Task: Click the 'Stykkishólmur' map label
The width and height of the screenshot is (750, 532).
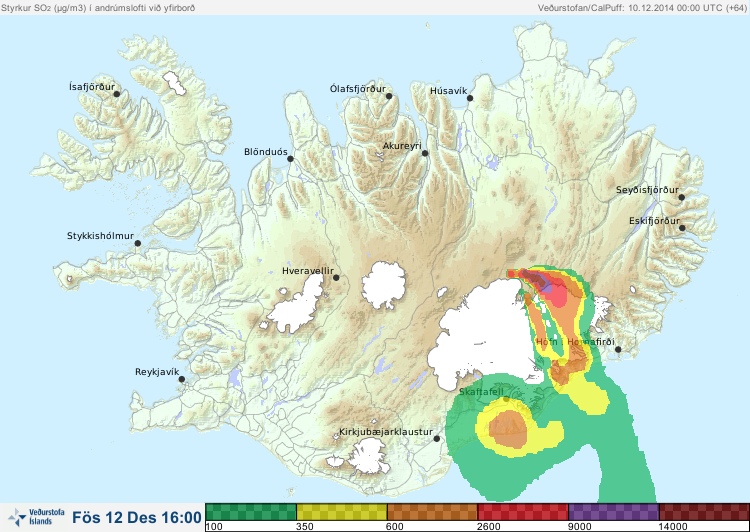Action: pos(100,236)
